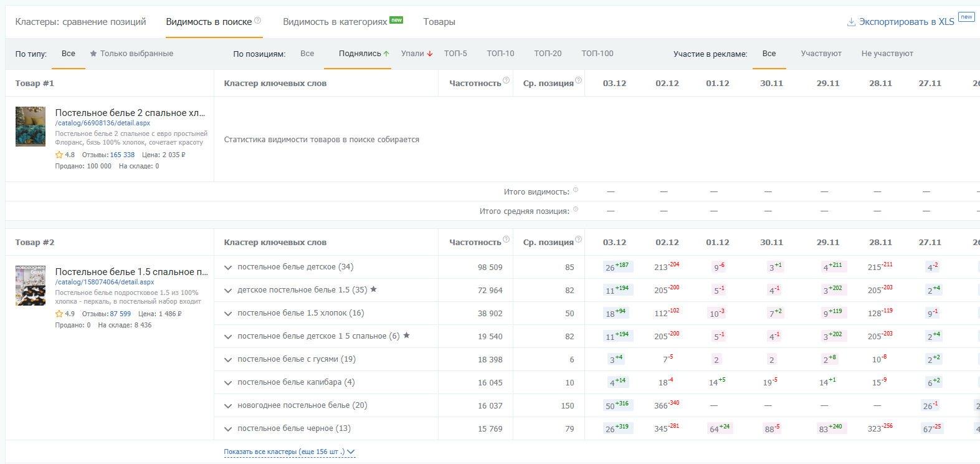Click the export to XLS download icon
This screenshot has height=464, width=980.
pos(851,22)
